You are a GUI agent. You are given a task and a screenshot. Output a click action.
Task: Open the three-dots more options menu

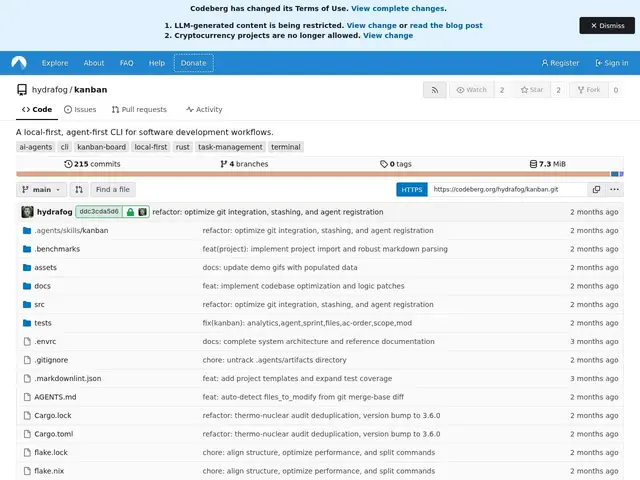pyautogui.click(x=614, y=189)
